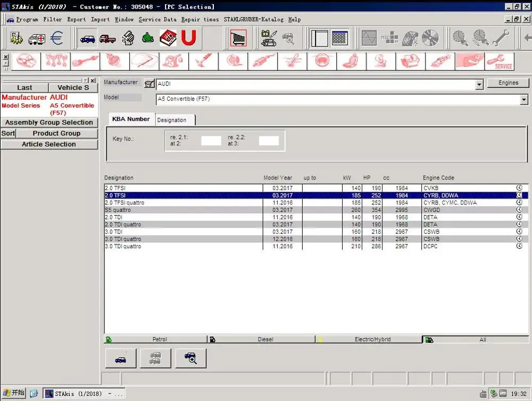The height and width of the screenshot is (401, 532).
Task: Select the red truck commercial vehicle icon
Action: (107, 38)
